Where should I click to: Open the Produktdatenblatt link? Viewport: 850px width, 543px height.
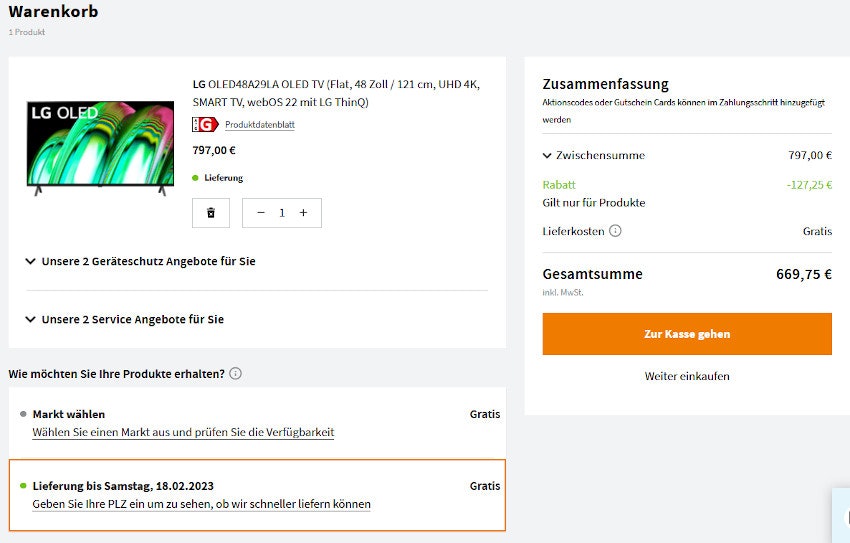[259, 125]
